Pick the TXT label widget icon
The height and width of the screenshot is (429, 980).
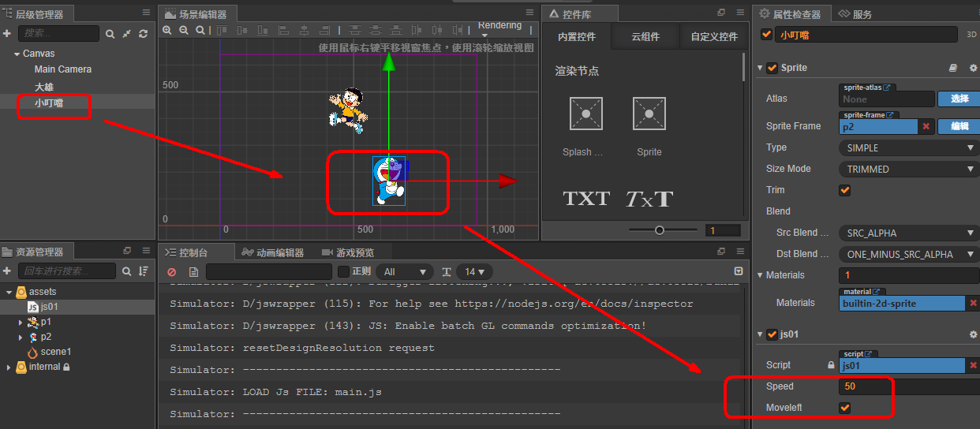click(586, 199)
